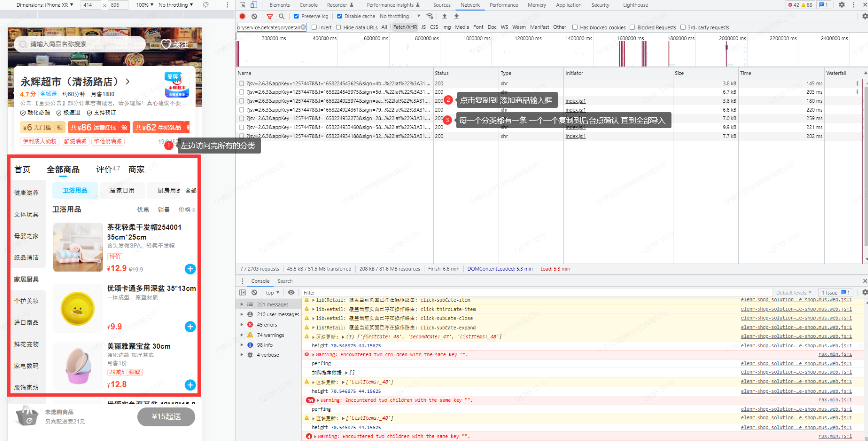Click the errors and warnings counter badge
The image size is (868, 441).
click(x=800, y=5)
